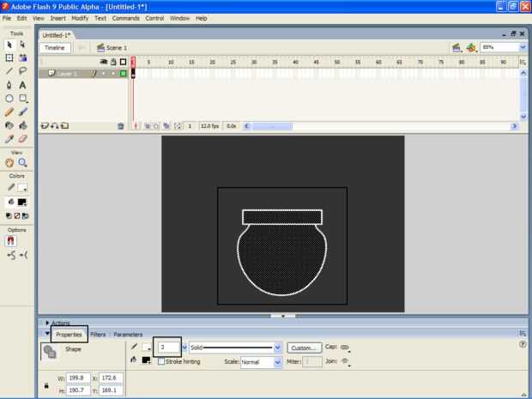The image size is (532, 399).
Task: Click the delete layer trash icon
Action: (x=120, y=126)
